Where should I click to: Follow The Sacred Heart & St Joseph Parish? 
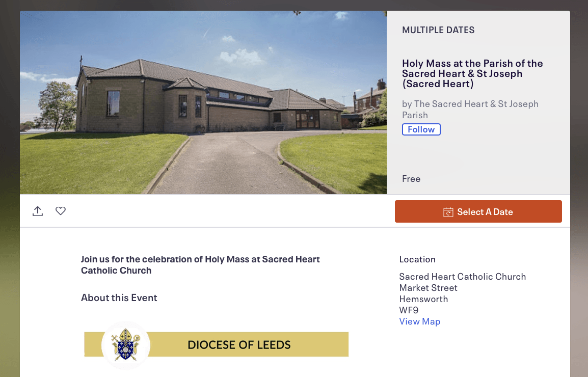click(421, 129)
